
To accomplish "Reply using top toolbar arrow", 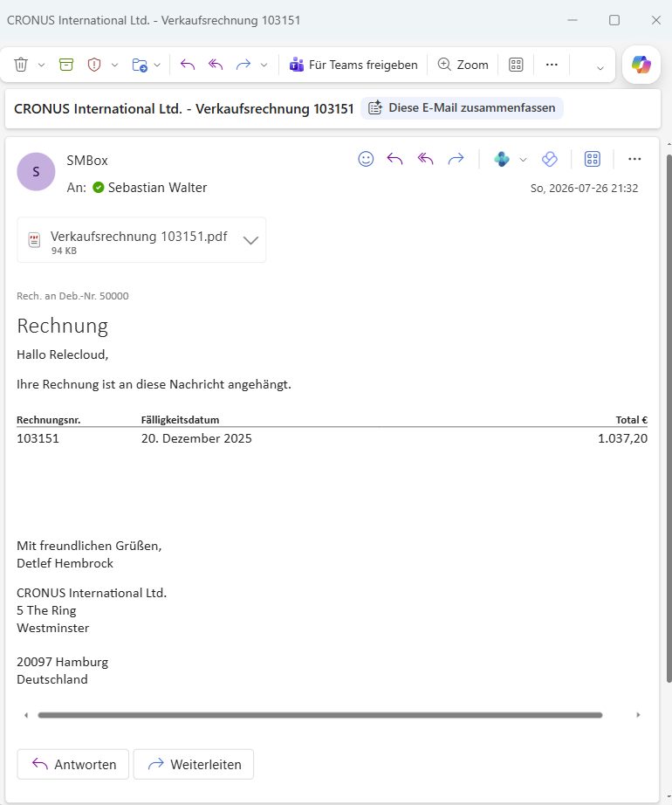I will point(188,65).
